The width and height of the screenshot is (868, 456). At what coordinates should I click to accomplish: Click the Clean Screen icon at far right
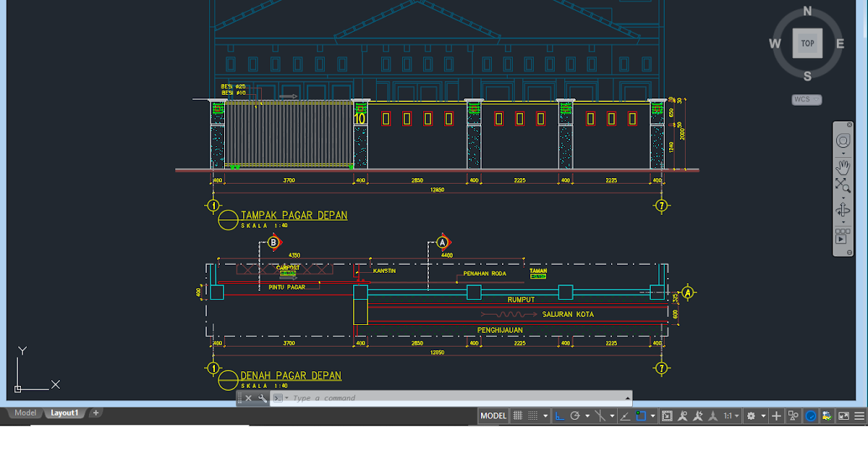[843, 415]
